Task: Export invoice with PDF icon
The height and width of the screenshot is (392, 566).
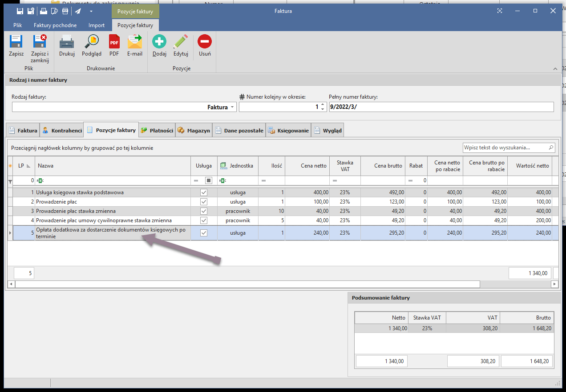Action: click(x=114, y=42)
